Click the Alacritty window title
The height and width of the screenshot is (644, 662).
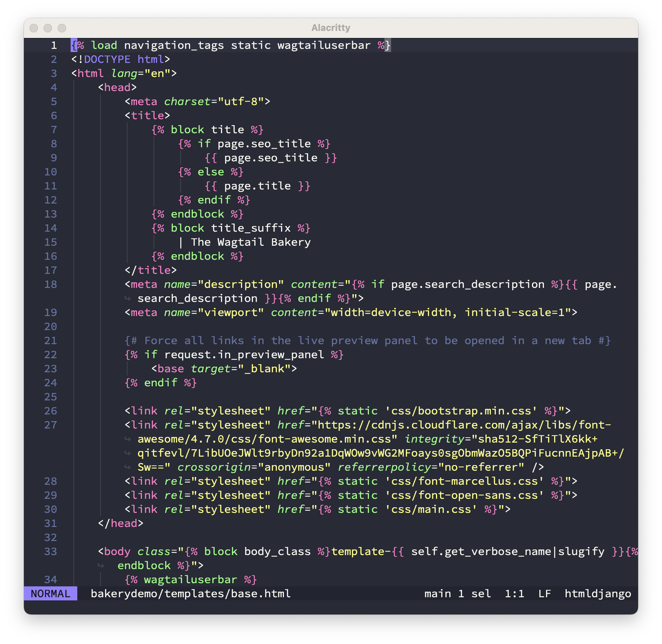point(331,28)
